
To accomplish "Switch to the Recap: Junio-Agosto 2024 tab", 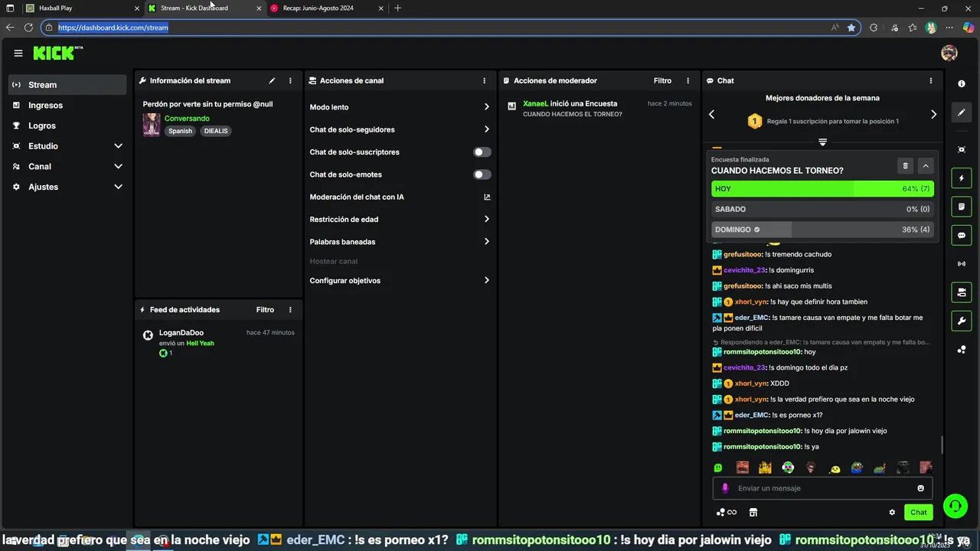I will [x=325, y=8].
